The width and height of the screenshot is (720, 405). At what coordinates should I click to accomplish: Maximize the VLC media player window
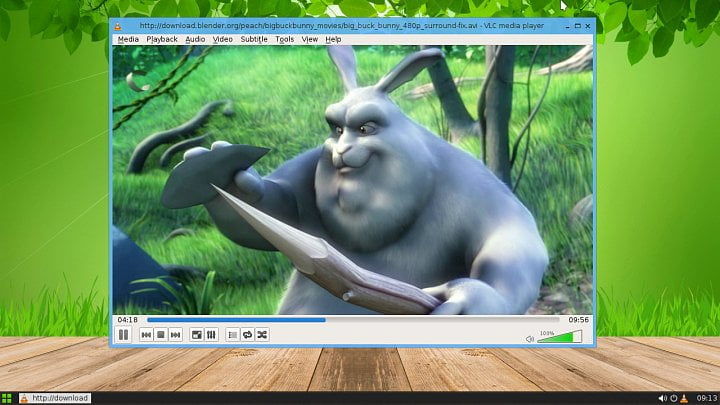tap(578, 26)
